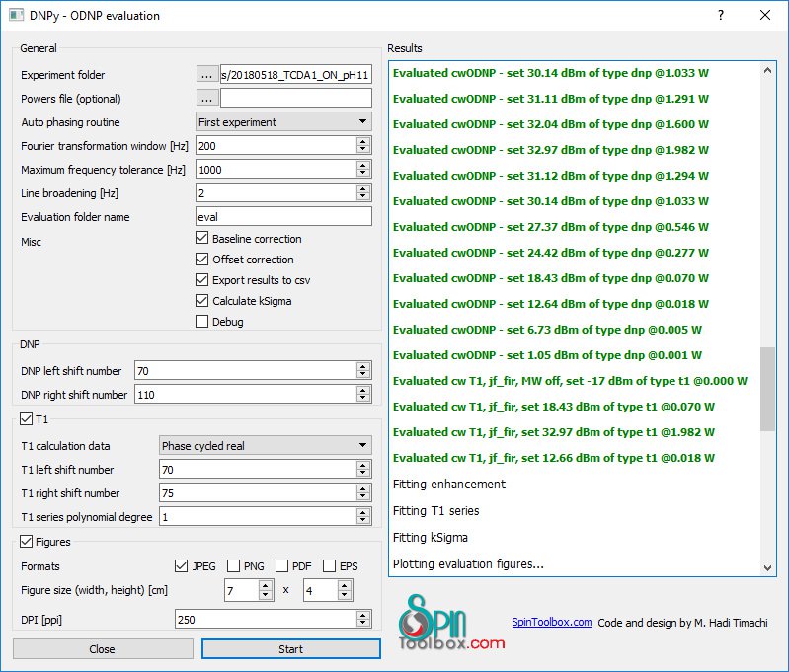The width and height of the screenshot is (789, 672).
Task: Open the Experiment folder browse button
Action: pyautogui.click(x=206, y=74)
